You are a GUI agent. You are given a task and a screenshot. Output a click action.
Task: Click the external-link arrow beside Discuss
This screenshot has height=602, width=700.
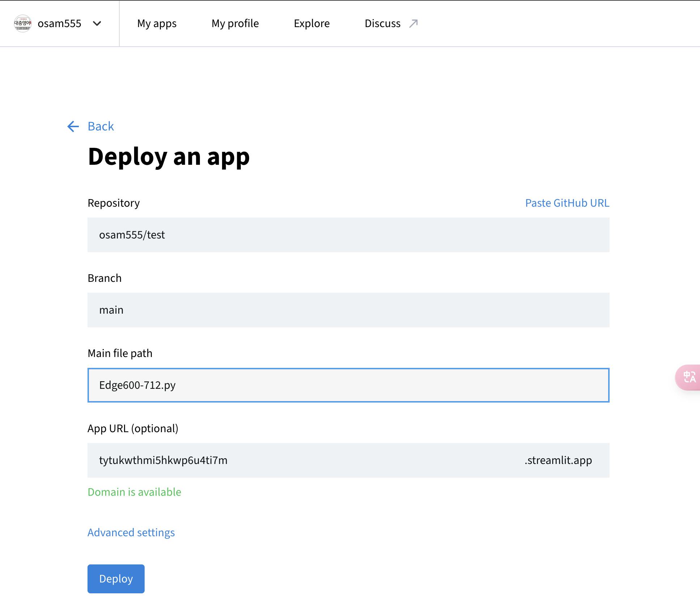(413, 23)
